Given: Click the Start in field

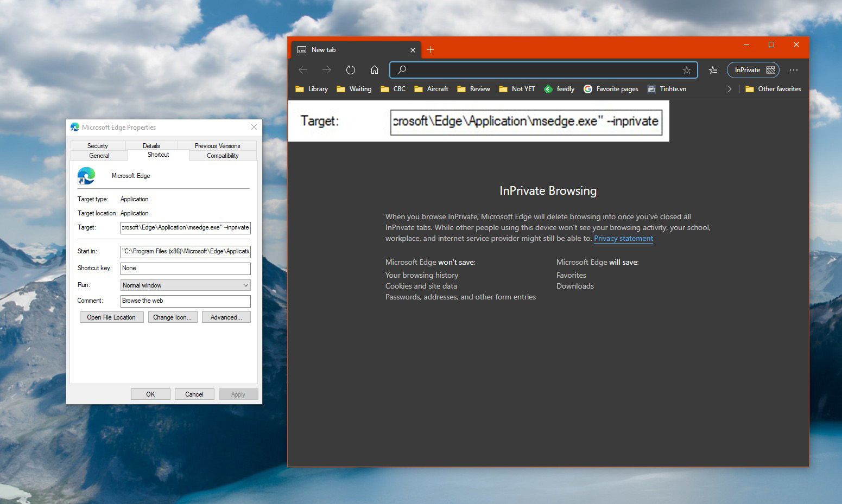Looking at the screenshot, I should pos(185,251).
